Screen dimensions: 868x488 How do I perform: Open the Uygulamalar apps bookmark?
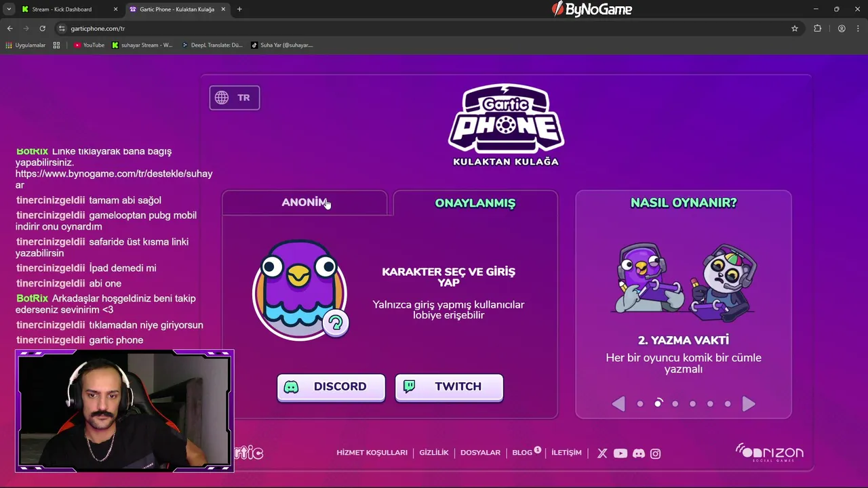[x=25, y=45]
